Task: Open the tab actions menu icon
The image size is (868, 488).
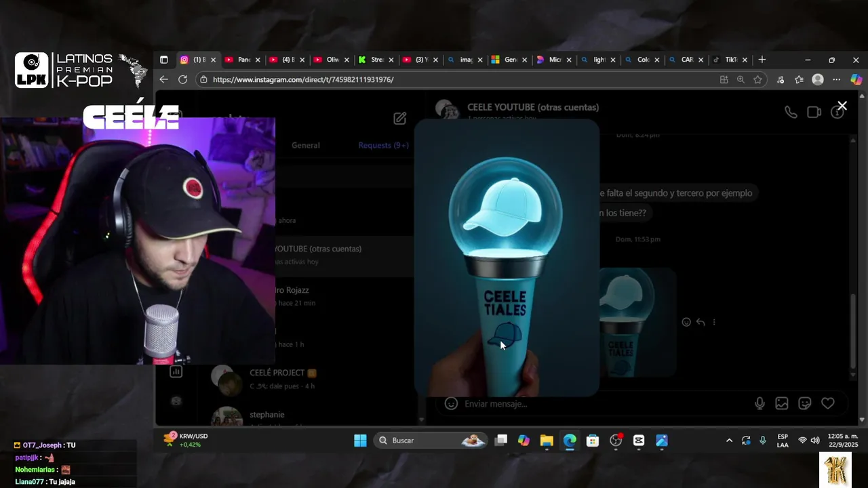Action: coord(163,60)
